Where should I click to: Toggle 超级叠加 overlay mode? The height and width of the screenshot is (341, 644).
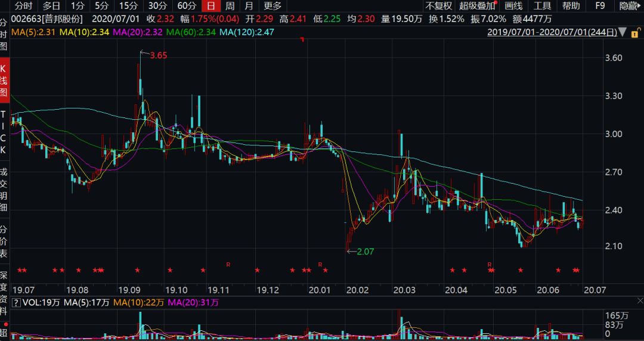click(x=477, y=6)
